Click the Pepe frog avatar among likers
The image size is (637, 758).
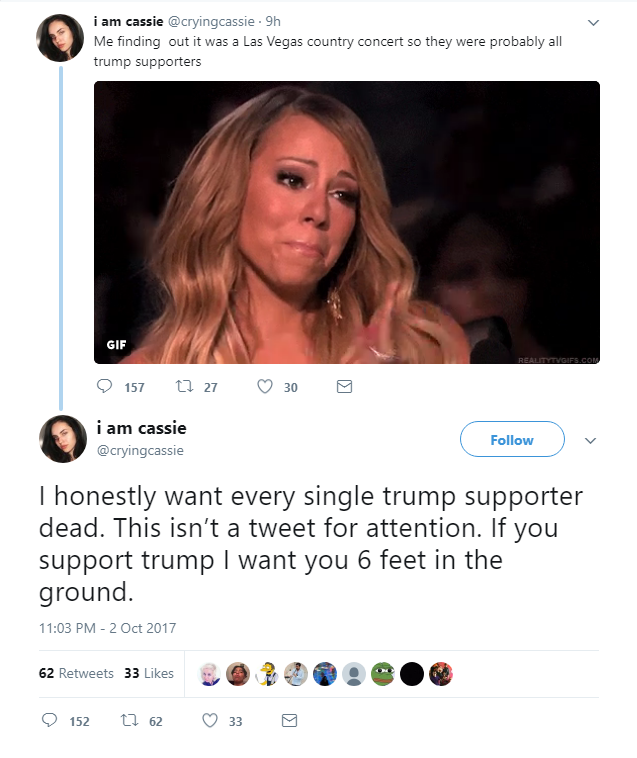click(383, 674)
